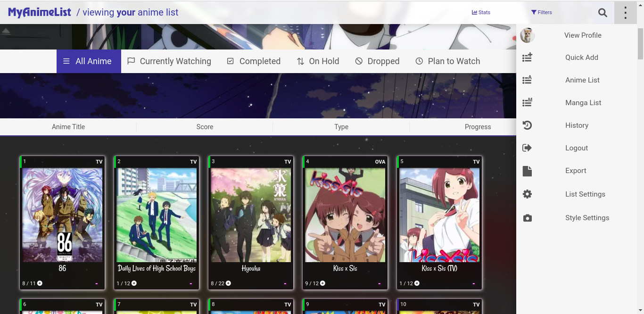
Task: Open the Kiss x Sis (TV) cover
Action: click(439, 215)
